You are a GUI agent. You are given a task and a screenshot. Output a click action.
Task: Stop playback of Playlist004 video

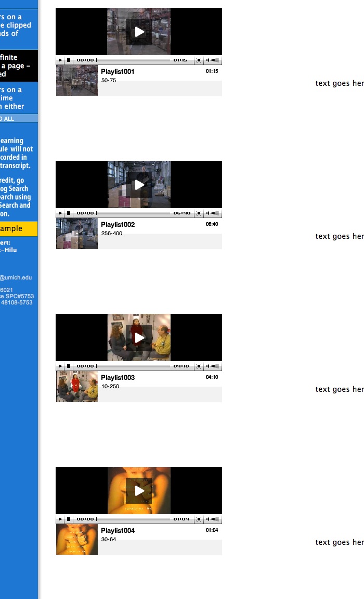click(x=69, y=519)
